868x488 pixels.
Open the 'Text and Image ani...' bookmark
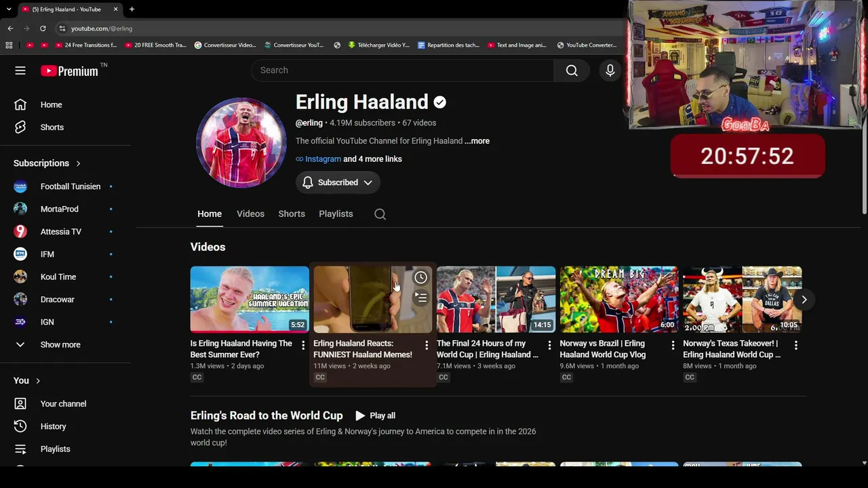click(517, 45)
